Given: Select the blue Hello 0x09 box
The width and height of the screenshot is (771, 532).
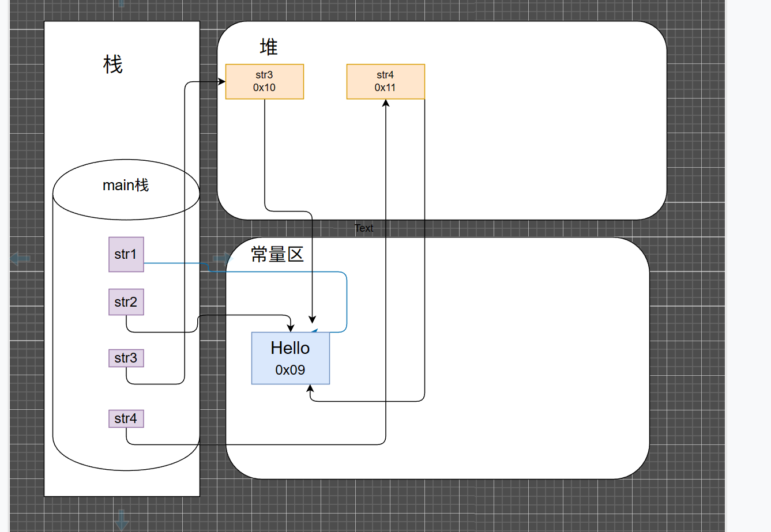Looking at the screenshot, I should tap(290, 358).
